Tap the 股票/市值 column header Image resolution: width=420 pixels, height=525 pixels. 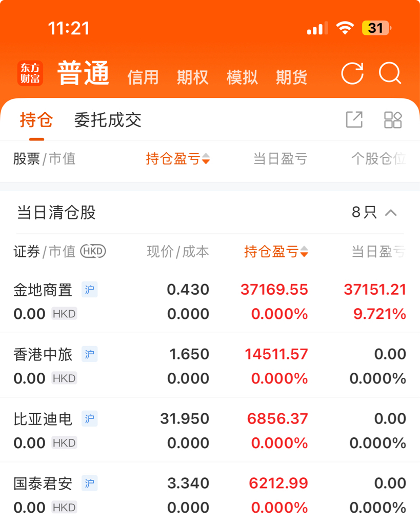pos(45,159)
